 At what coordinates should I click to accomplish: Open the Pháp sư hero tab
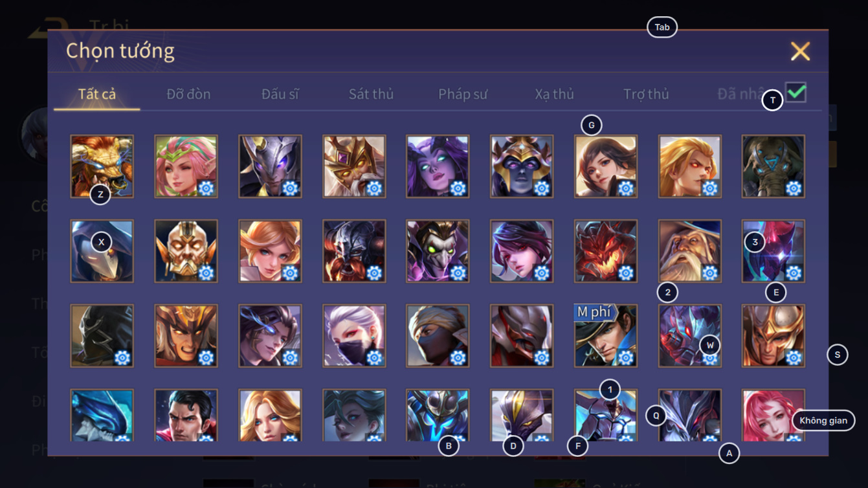[463, 94]
